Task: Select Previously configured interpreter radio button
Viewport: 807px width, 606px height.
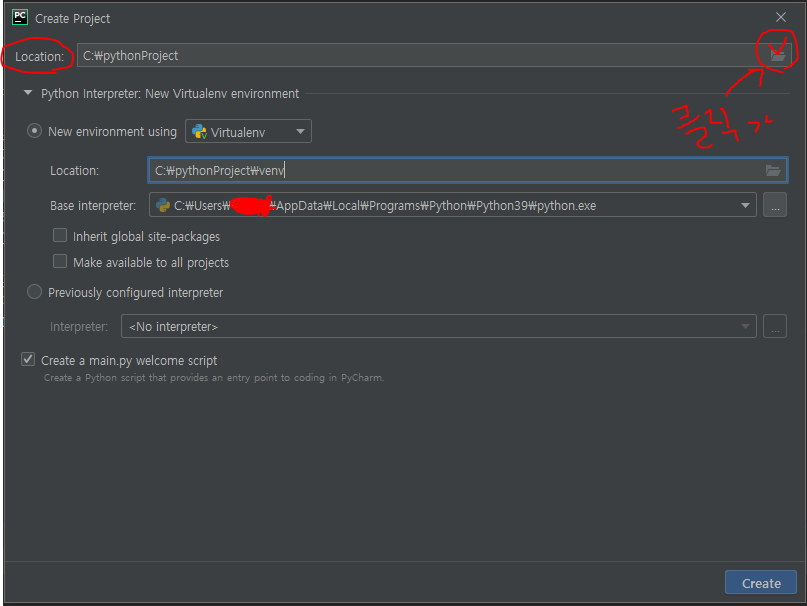Action: coord(34,292)
